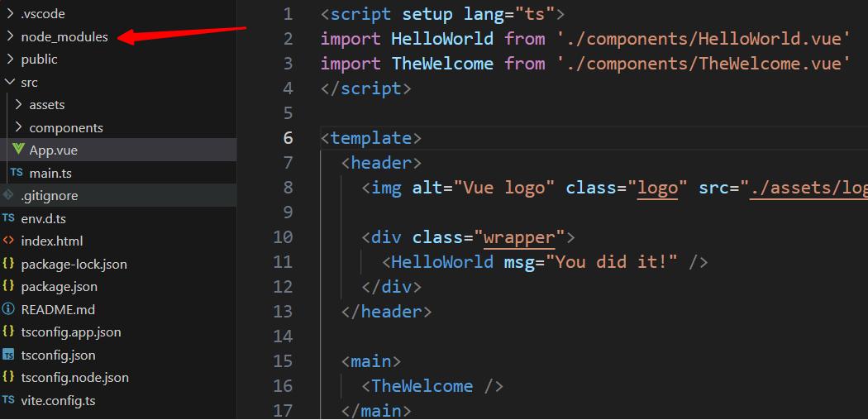The width and height of the screenshot is (868, 420).
Task: Click './components/HelloWorld.vue' import path
Action: click(x=703, y=39)
